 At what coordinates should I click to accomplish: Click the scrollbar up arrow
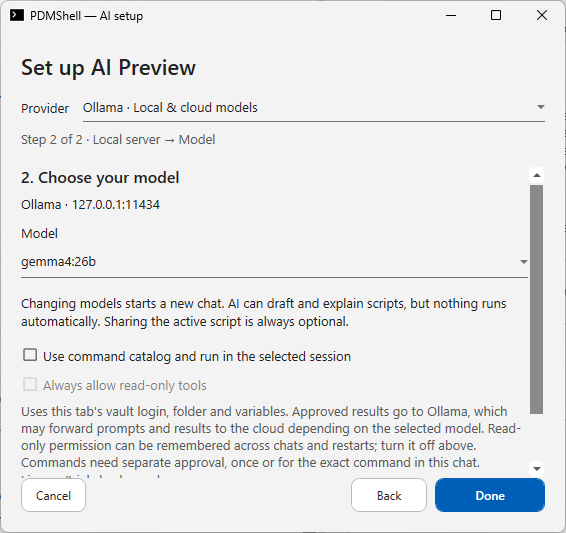point(537,176)
